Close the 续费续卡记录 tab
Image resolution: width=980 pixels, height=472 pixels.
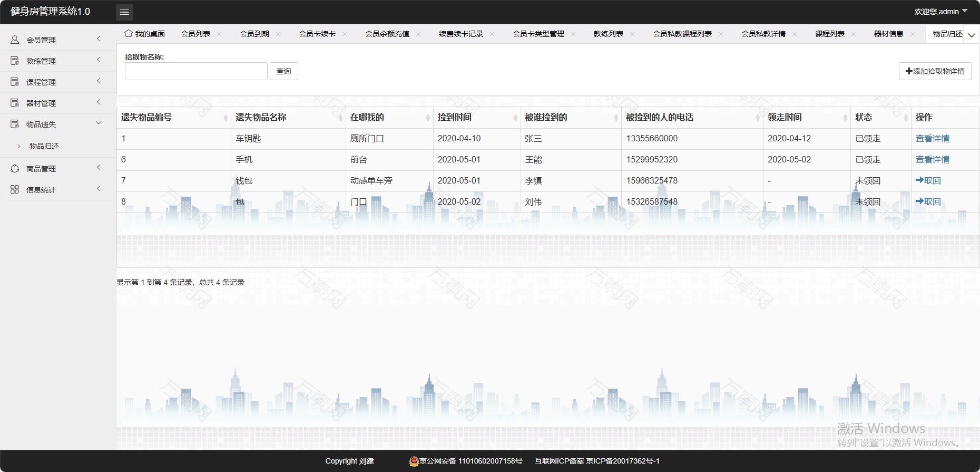[x=492, y=34]
